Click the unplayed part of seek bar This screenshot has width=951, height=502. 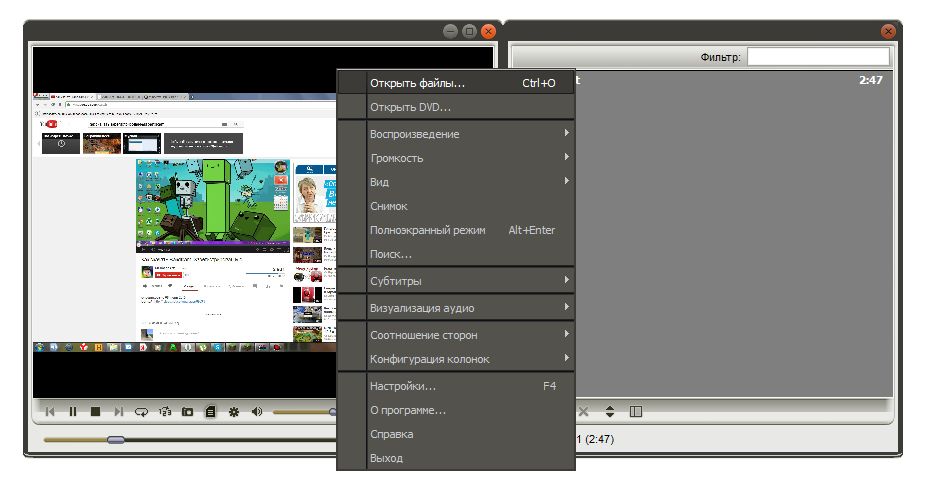click(230, 440)
